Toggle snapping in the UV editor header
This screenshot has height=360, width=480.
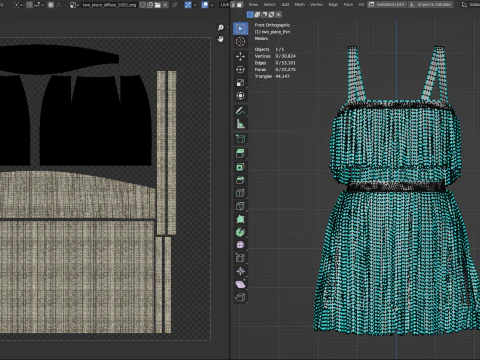pyautogui.click(x=29, y=5)
